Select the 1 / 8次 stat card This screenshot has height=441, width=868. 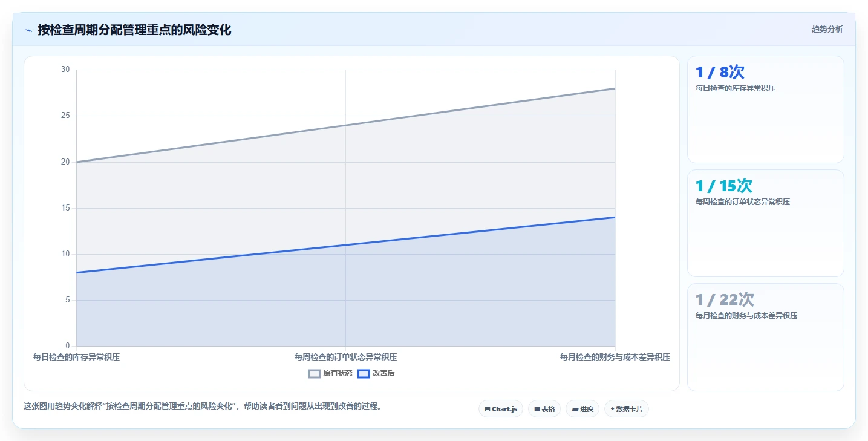pyautogui.click(x=766, y=109)
